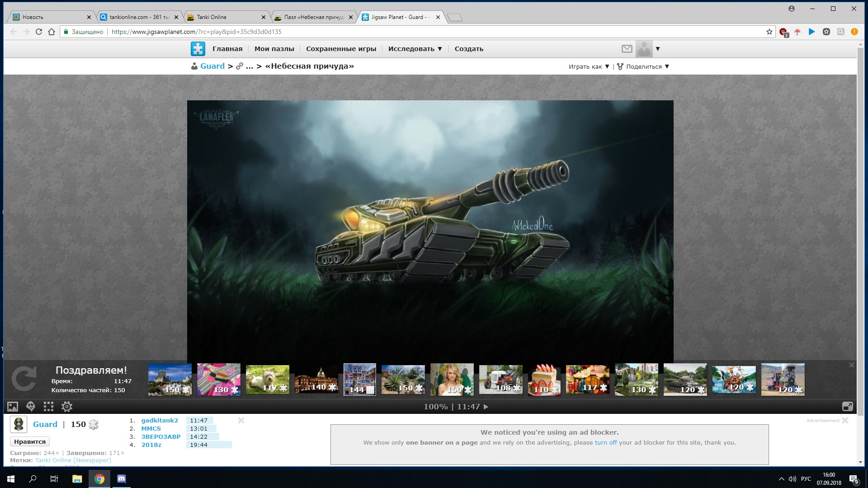Switch to the Tanki Online browser tab
The image size is (868, 488).
(x=225, y=17)
